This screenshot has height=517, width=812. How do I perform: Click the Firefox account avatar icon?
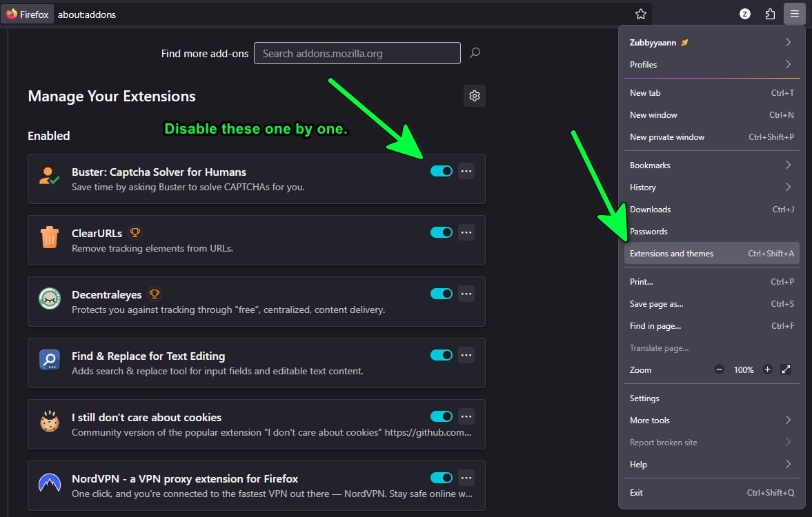tap(745, 14)
